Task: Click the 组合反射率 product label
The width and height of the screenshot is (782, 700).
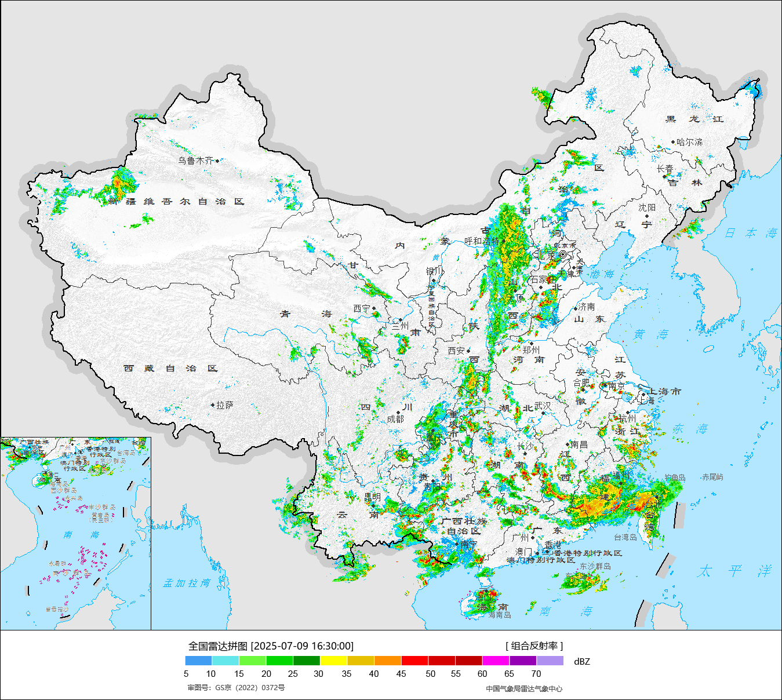Action: [x=534, y=646]
